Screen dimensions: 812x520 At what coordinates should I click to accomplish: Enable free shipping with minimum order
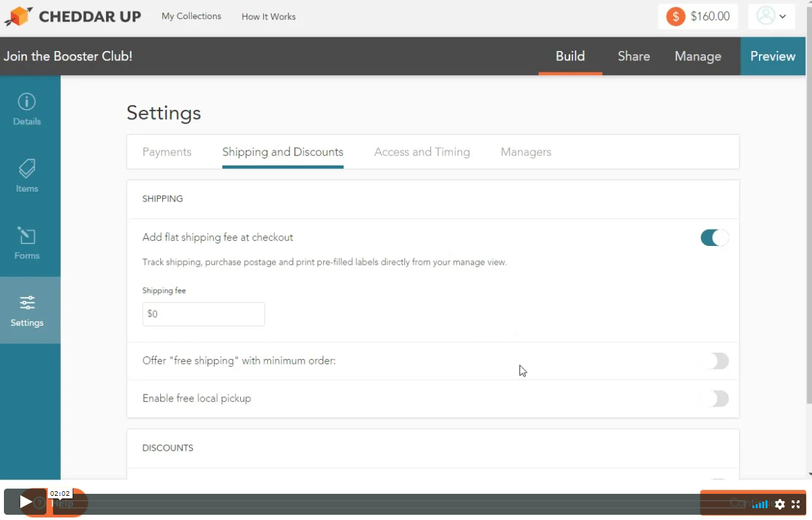[x=718, y=361]
